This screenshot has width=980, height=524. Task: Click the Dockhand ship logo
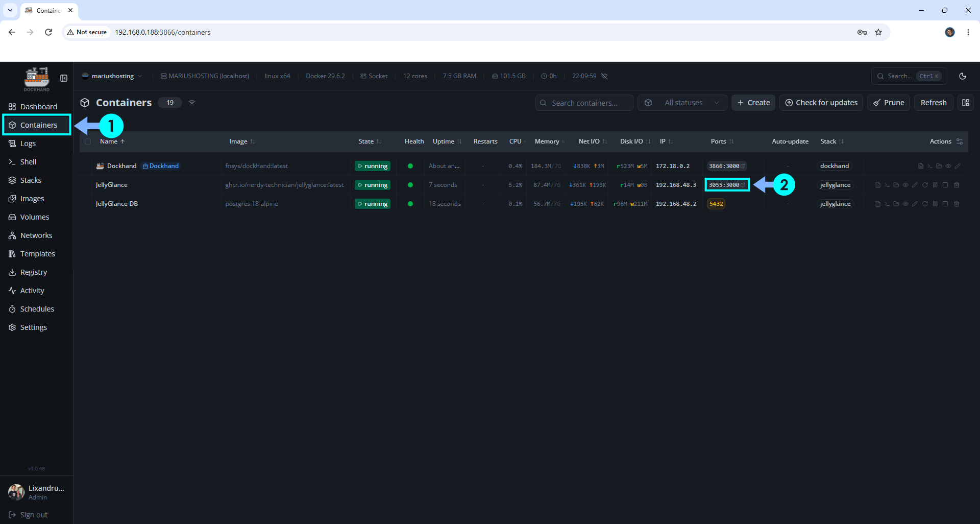pos(37,79)
